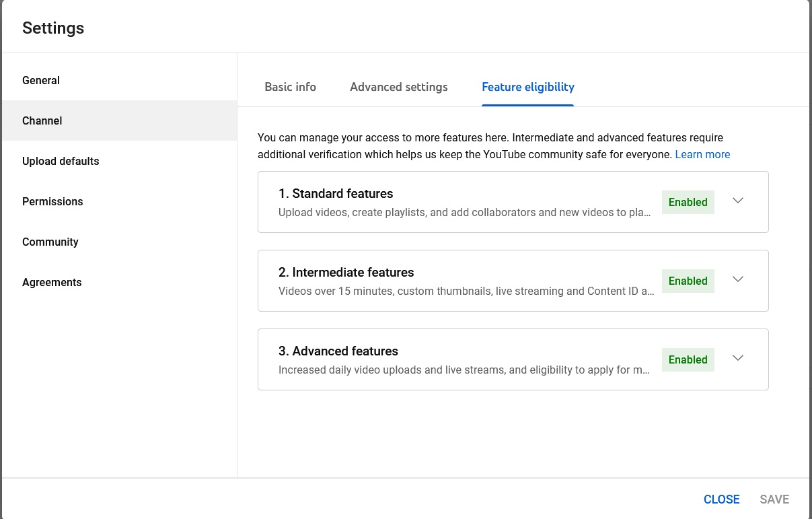Click the '2. Intermediate features' heading
The image size is (812, 519).
[346, 272]
